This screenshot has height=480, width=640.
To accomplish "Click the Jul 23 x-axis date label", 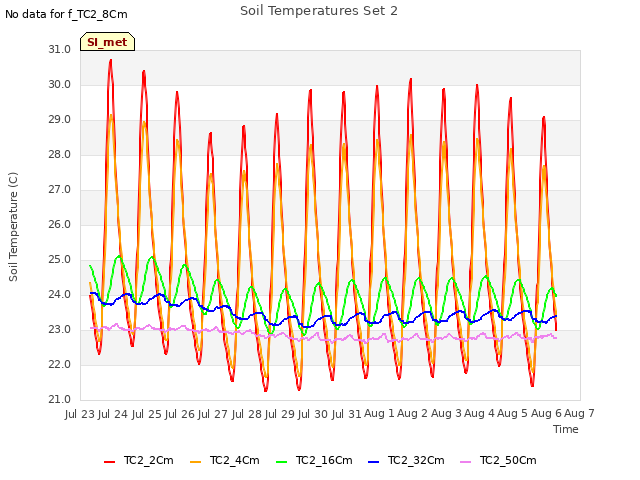I will [80, 414].
